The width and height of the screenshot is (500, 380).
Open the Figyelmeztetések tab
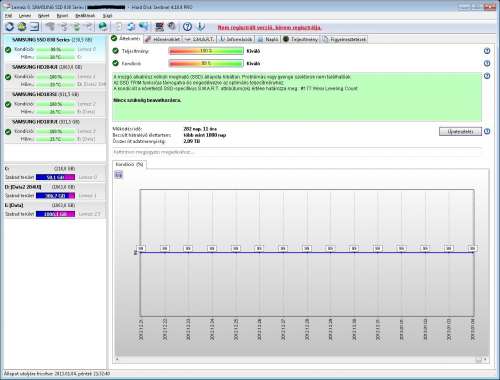click(344, 39)
